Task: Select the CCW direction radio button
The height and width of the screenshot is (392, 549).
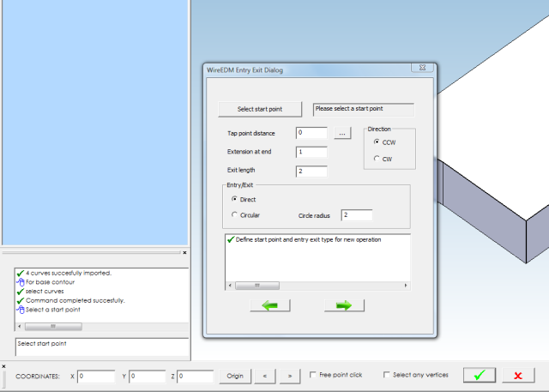Action: pyautogui.click(x=377, y=142)
